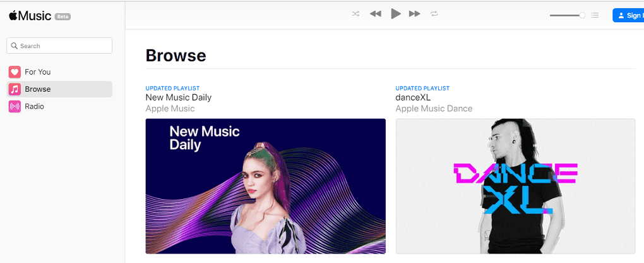Click the Radio broadcast icon
644x263 pixels.
[15, 107]
